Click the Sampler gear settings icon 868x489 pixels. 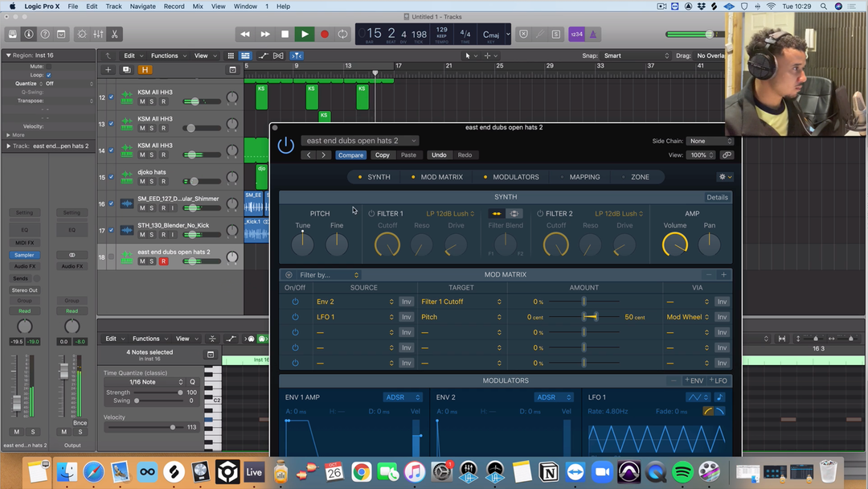pyautogui.click(x=723, y=177)
